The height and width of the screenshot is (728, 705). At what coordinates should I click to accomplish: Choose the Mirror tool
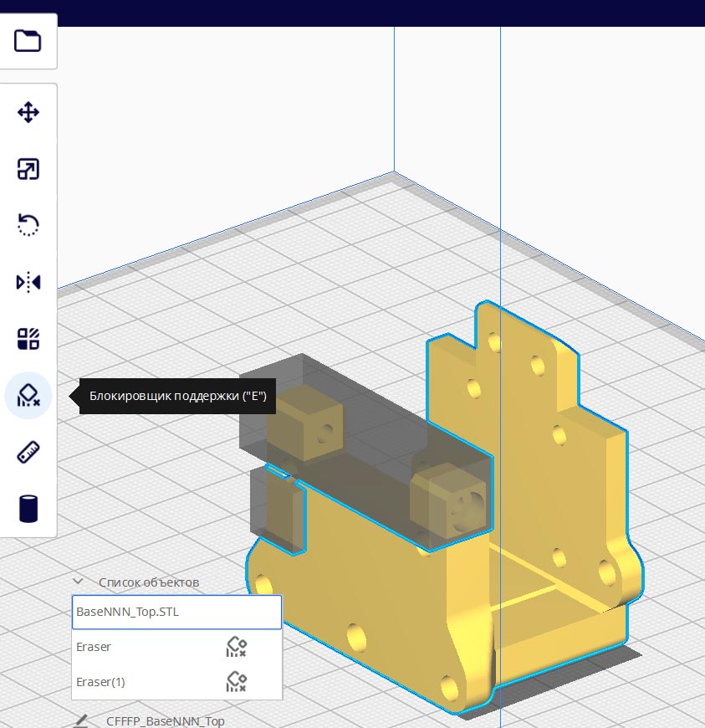click(28, 282)
